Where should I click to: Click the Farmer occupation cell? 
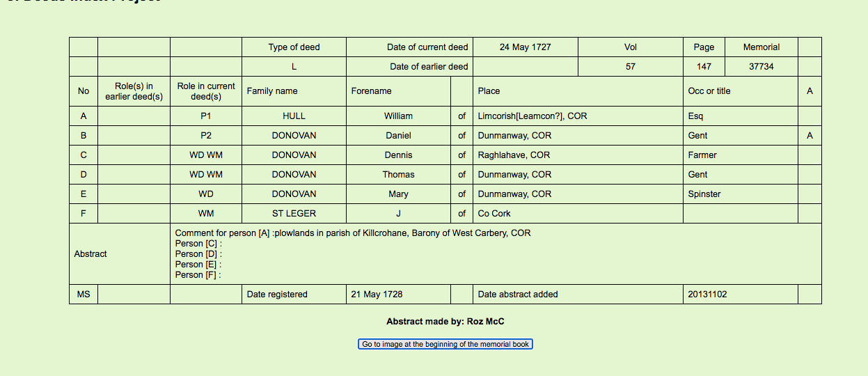pos(702,155)
